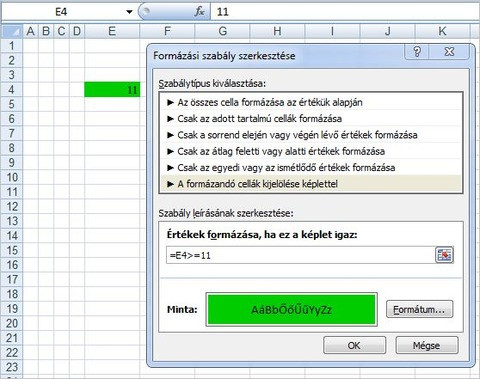Select row 15 header

(x=12, y=250)
